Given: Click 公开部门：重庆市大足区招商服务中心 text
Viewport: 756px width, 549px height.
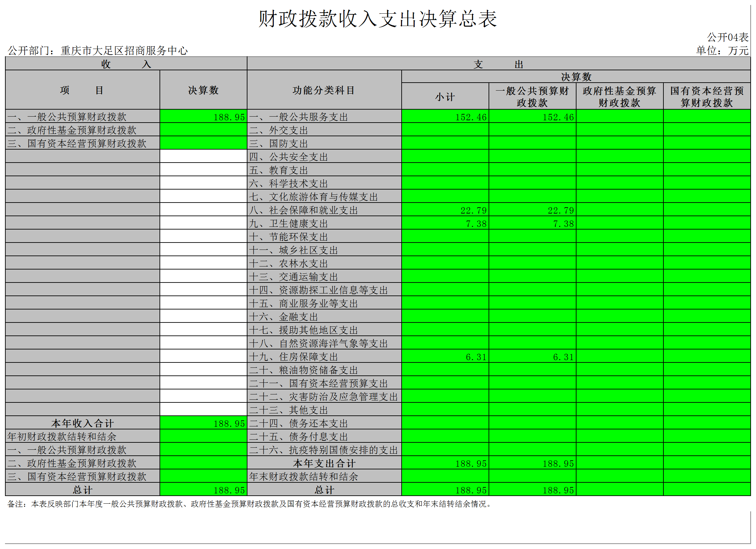Looking at the screenshot, I should click(x=98, y=51).
